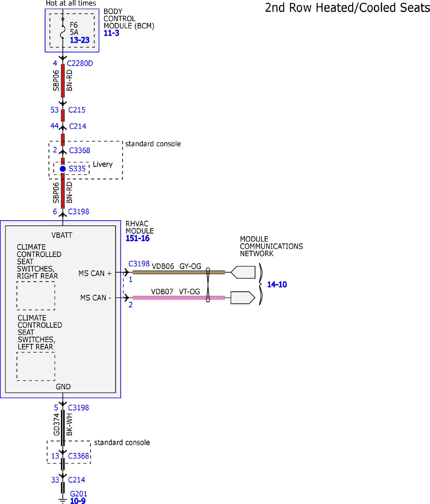Click the "F6 5A" fuse rating text
This screenshot has width=430, height=504.
(74, 29)
